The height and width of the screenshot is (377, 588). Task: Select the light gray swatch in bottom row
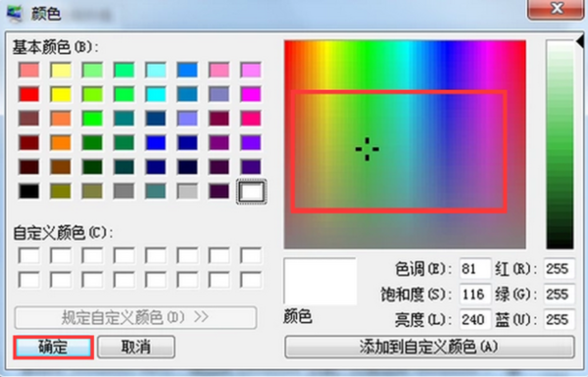(x=187, y=192)
